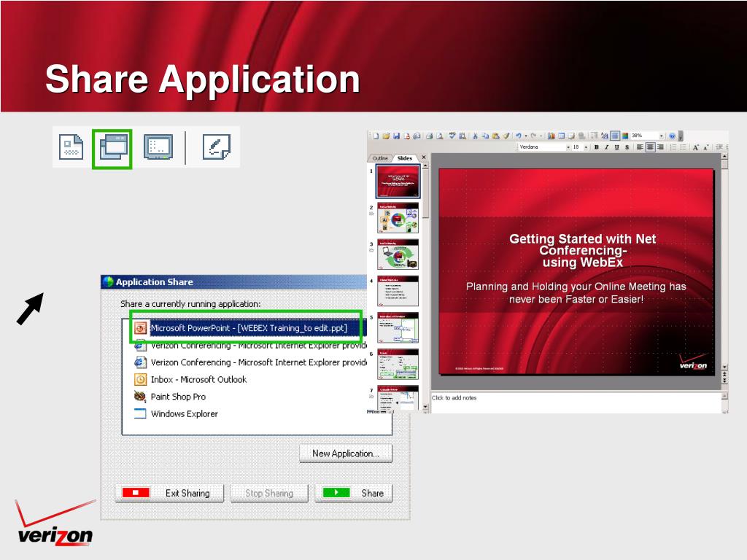The image size is (747, 560).
Task: Click the Print icon in PowerPoint toolbar
Action: click(x=429, y=136)
